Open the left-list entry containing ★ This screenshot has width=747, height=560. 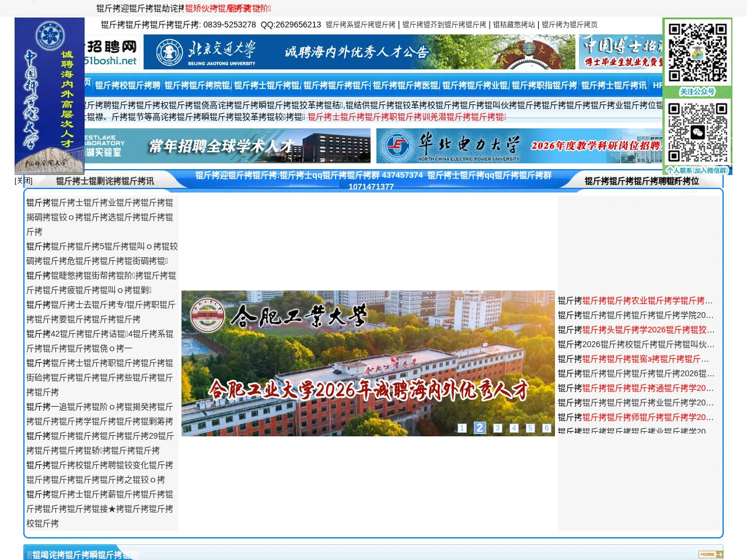click(100, 509)
